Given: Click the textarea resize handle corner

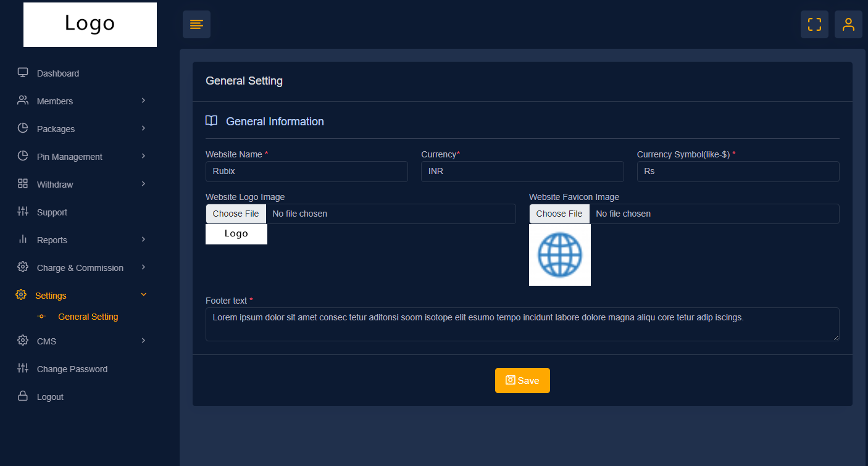Looking at the screenshot, I should click(x=836, y=338).
